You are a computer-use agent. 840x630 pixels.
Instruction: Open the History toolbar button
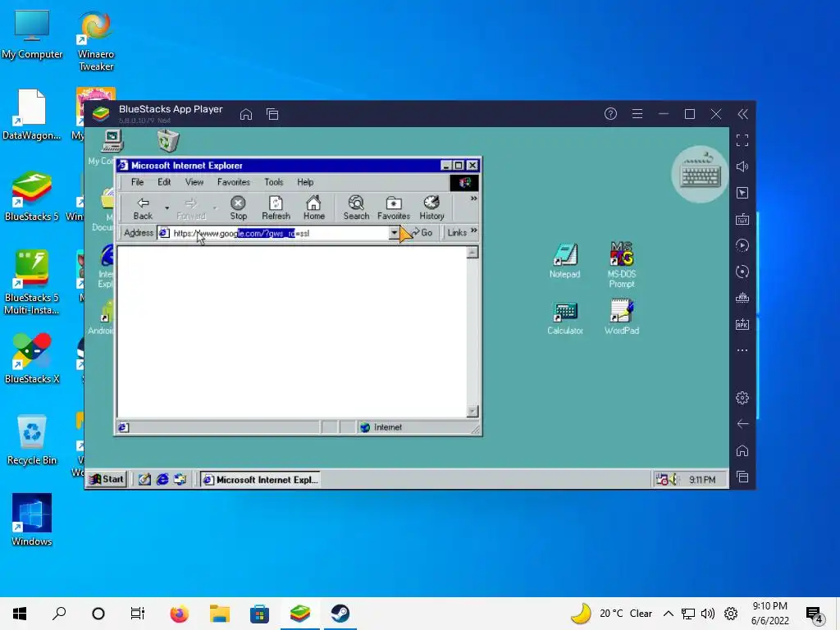click(431, 208)
